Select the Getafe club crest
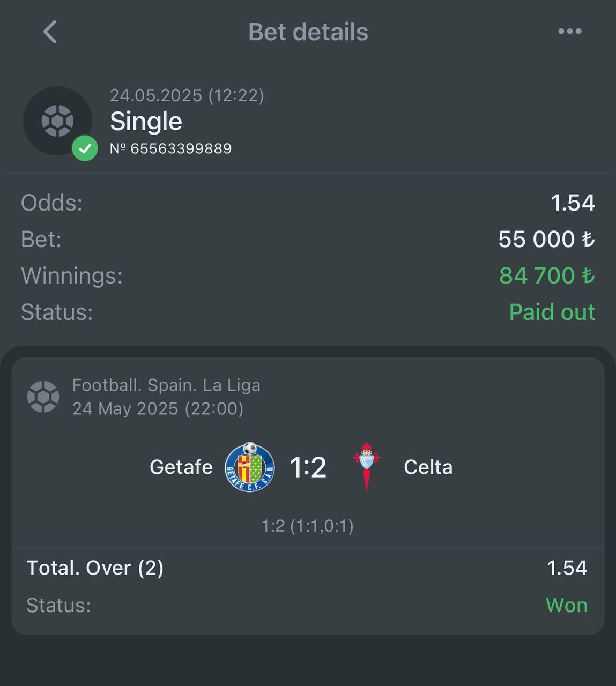The image size is (616, 686). tap(250, 467)
